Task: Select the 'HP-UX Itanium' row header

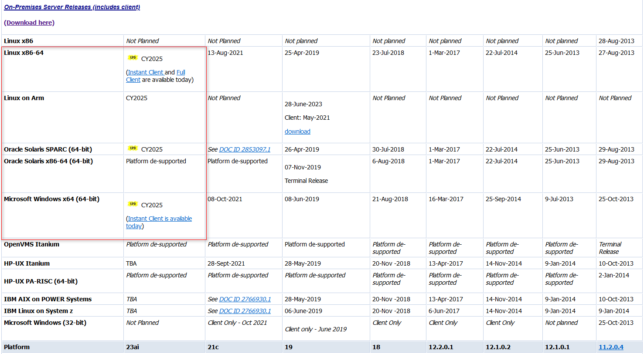Action: pyautogui.click(x=27, y=263)
